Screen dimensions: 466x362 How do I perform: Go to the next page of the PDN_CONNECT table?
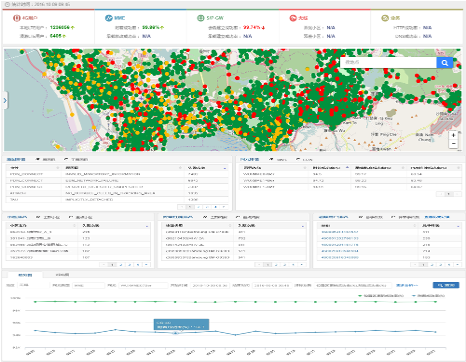(x=224, y=207)
